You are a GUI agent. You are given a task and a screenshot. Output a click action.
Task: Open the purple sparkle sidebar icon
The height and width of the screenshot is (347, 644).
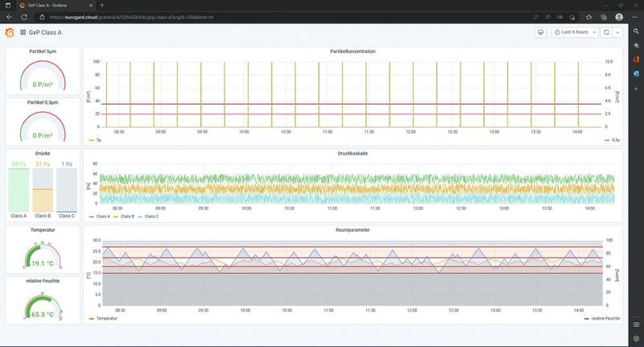click(636, 45)
